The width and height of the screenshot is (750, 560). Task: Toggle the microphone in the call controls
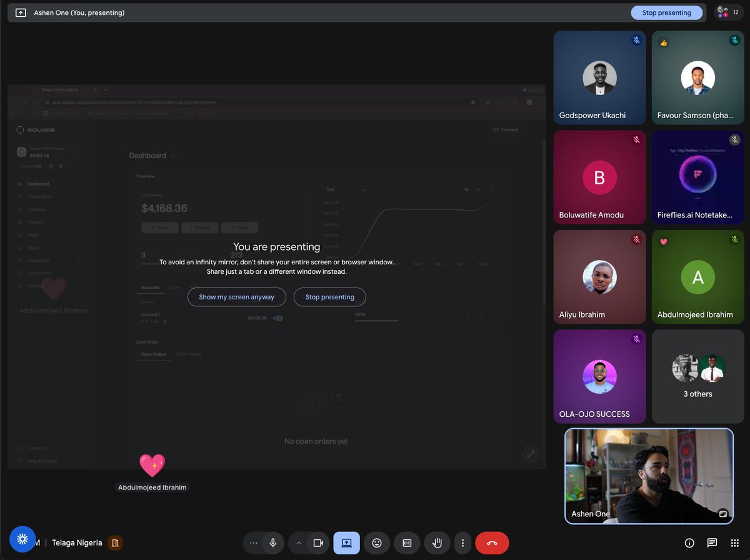272,542
